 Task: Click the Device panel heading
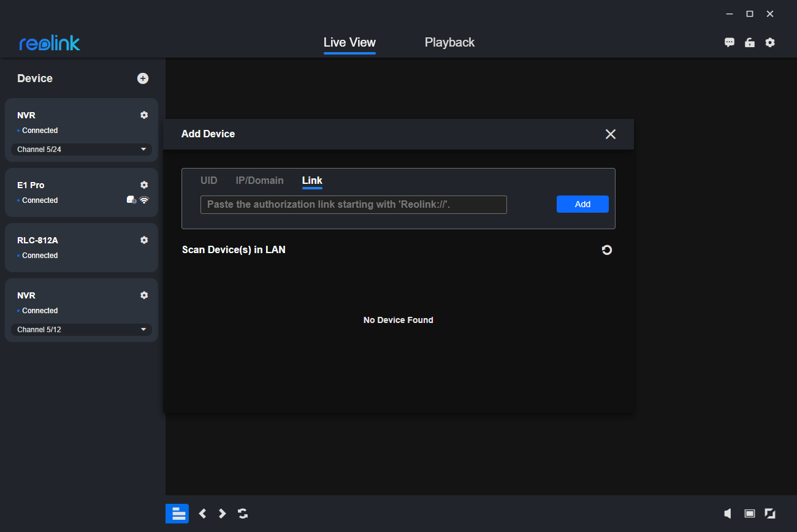click(x=35, y=78)
